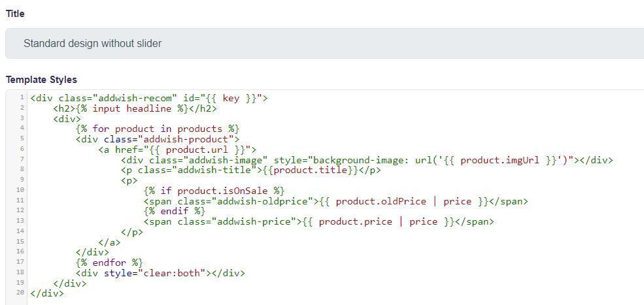Image resolution: width=644 pixels, height=305 pixels.
Task: Click the product.url anchor line
Action: point(177,150)
